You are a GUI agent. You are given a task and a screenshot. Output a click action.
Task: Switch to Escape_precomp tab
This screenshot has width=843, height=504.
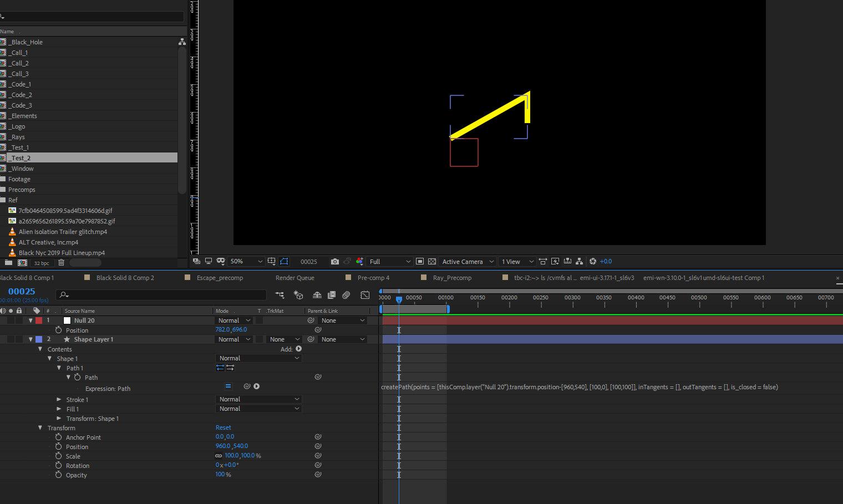tap(220, 278)
